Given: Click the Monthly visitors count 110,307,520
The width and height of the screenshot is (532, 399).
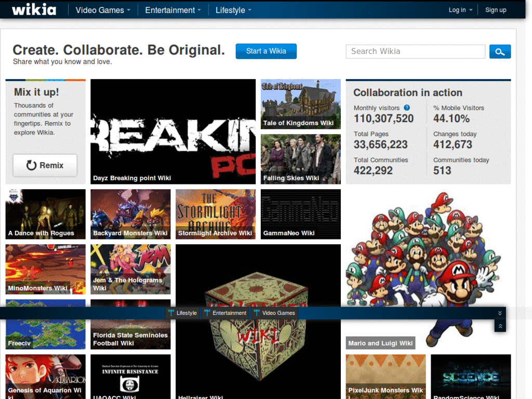Looking at the screenshot, I should click(384, 118).
